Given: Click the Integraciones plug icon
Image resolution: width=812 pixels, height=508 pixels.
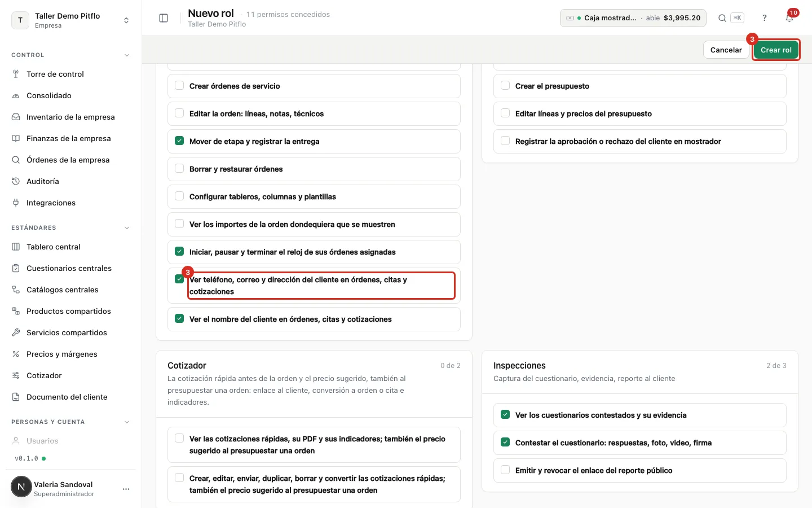Looking at the screenshot, I should pos(16,203).
